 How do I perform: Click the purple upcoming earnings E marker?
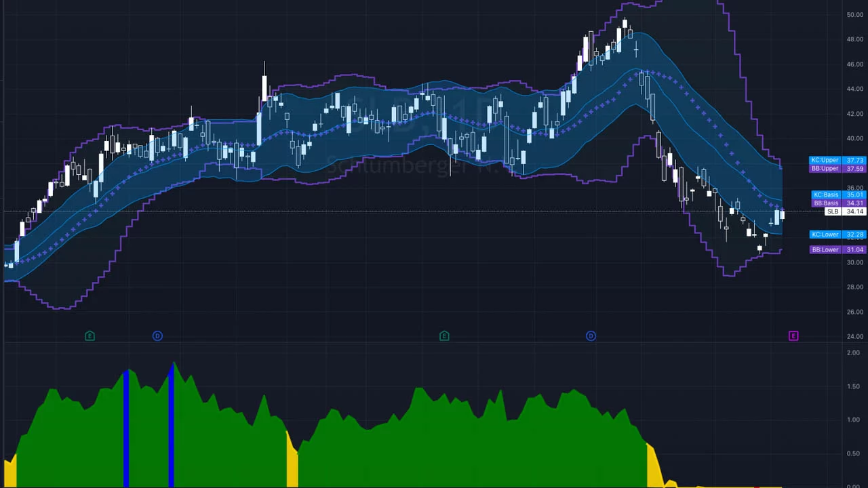(793, 335)
